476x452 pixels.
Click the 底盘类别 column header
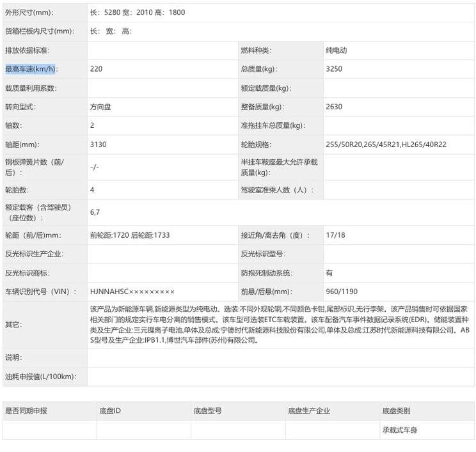point(396,411)
